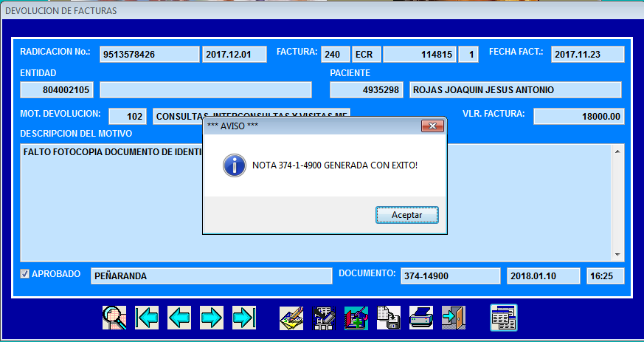This screenshot has height=342, width=644.
Task: Click the ENTIDAD code field 804002105
Action: 57,89
